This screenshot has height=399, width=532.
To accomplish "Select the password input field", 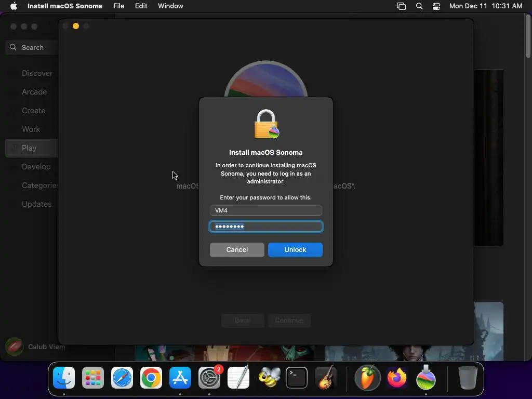I will click(x=266, y=227).
